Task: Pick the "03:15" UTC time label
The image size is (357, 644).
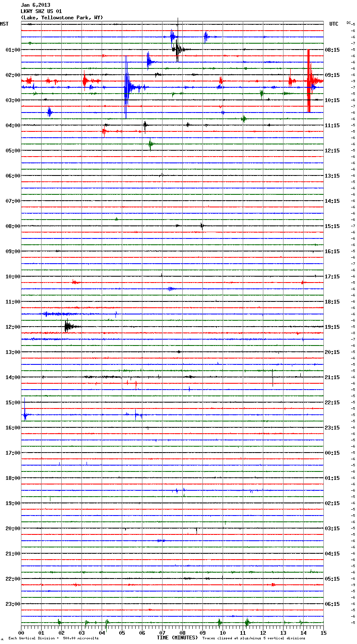Action: pos(332,528)
